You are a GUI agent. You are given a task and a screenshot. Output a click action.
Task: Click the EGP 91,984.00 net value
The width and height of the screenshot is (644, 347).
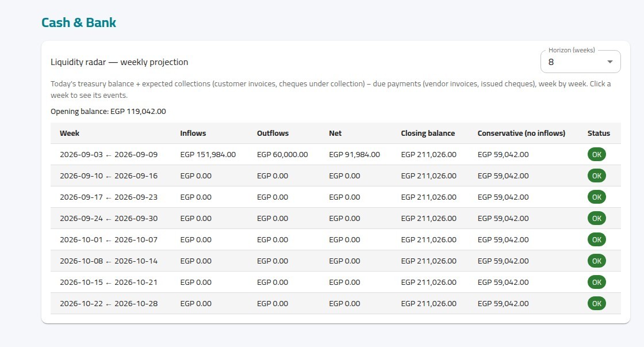[354, 155]
